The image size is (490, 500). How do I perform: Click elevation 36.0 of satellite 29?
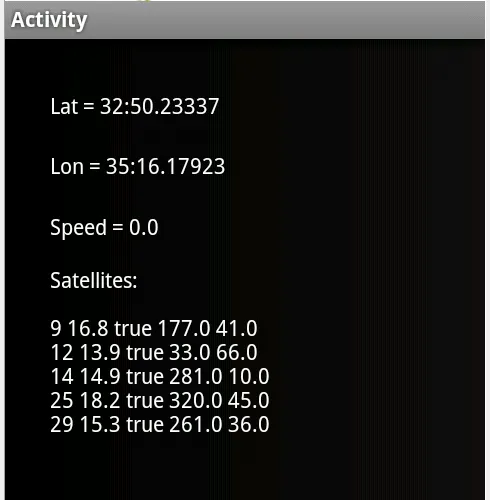[249, 424]
